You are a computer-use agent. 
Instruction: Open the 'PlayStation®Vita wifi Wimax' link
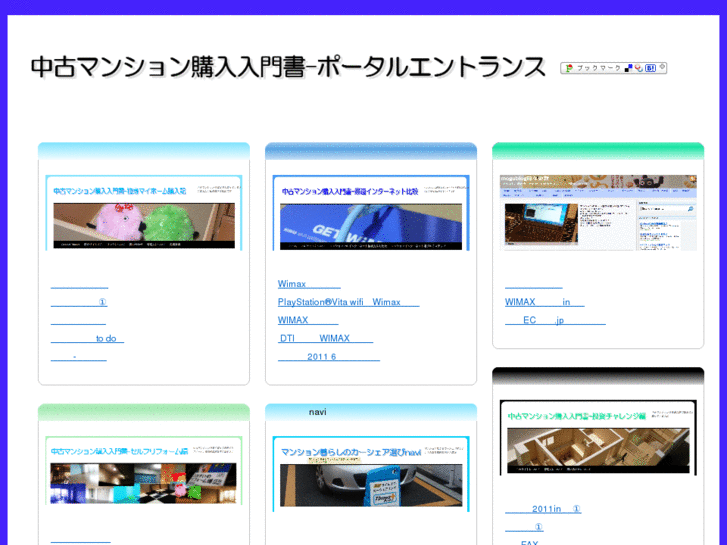[x=348, y=302]
